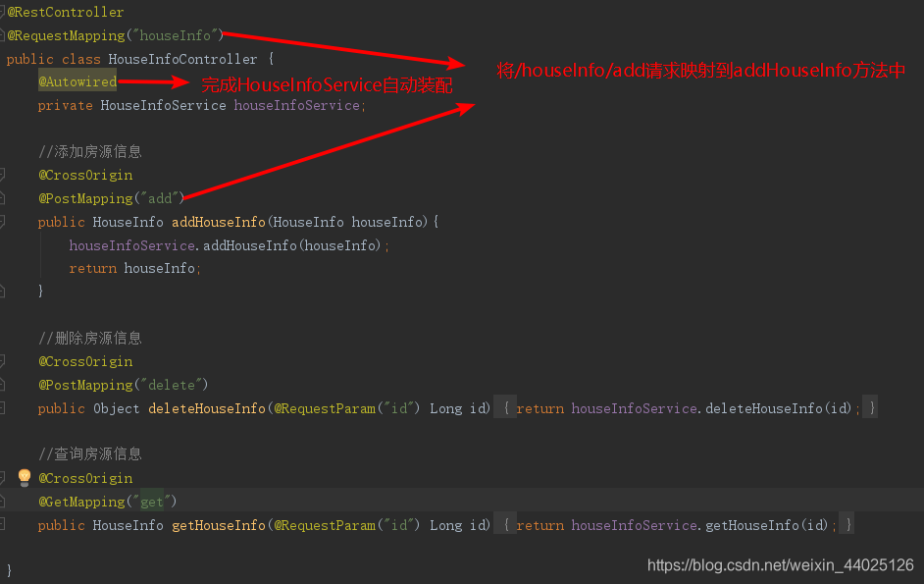Click the deleteHouseInfo method name in its declaration
The image size is (924, 584).
click(x=207, y=408)
